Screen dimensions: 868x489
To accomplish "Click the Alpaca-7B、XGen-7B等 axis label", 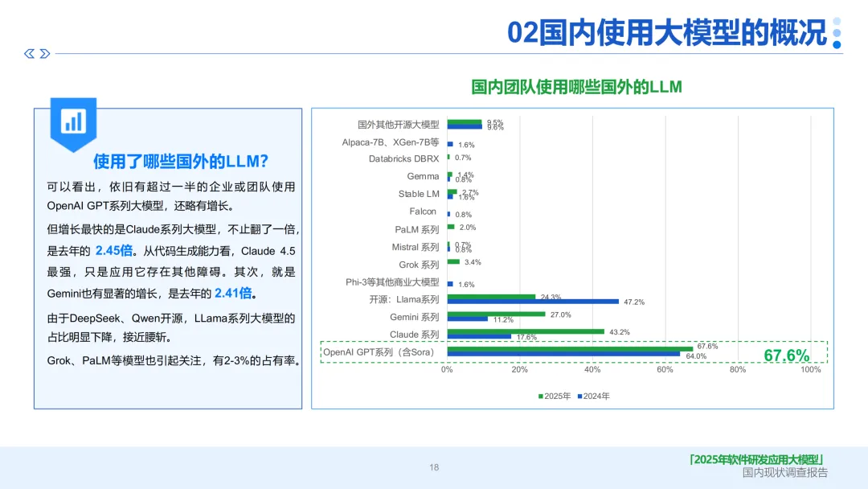I will tap(391, 142).
